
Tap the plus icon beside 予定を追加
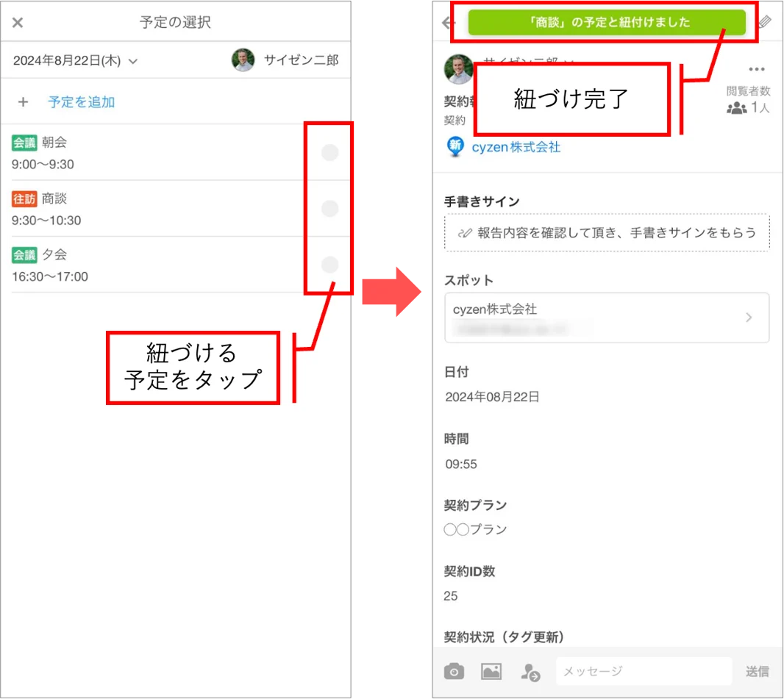pos(23,102)
